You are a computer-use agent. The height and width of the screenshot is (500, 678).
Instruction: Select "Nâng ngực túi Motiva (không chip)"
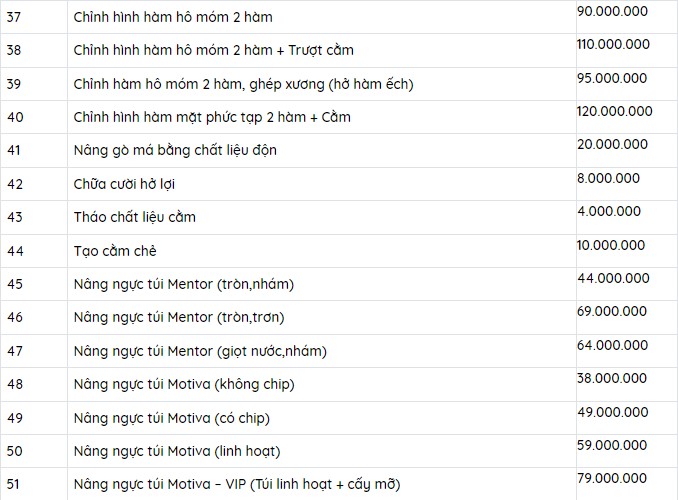click(x=184, y=384)
